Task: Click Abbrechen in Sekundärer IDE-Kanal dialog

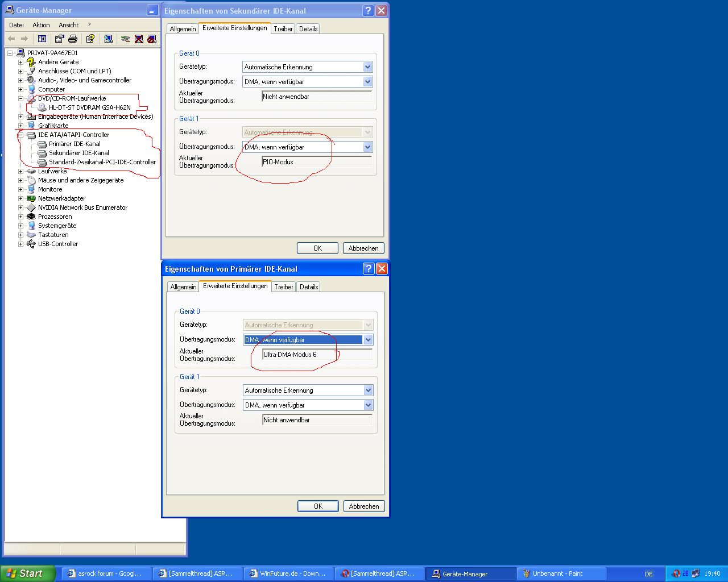Action: coord(363,248)
